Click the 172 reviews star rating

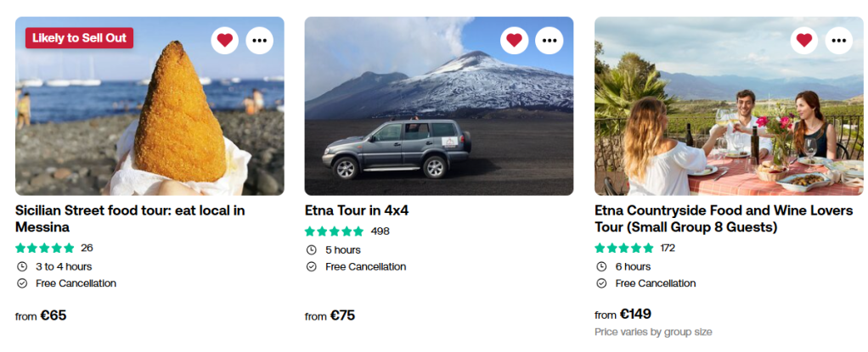pyautogui.click(x=624, y=249)
